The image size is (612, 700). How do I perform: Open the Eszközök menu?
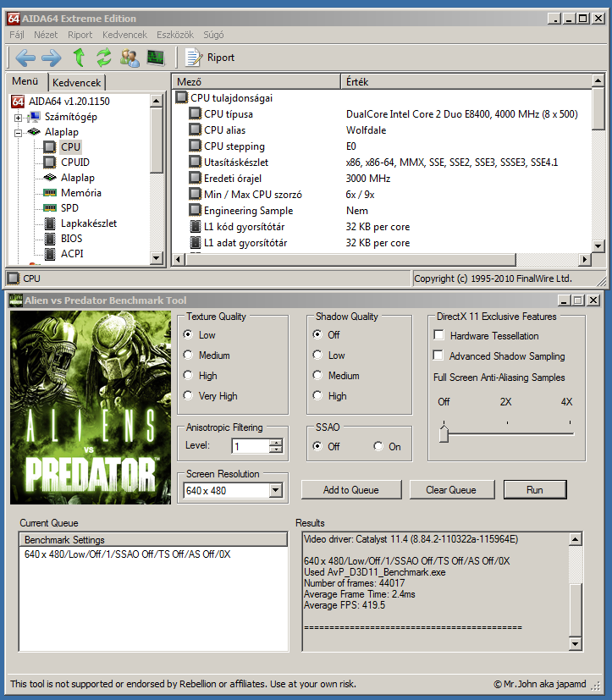(175, 35)
